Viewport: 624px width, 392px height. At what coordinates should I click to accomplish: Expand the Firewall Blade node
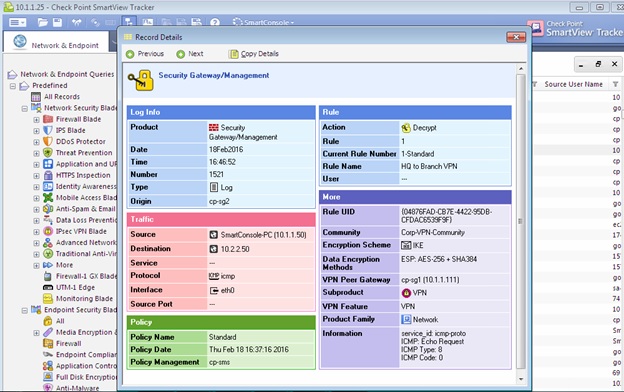(36, 119)
